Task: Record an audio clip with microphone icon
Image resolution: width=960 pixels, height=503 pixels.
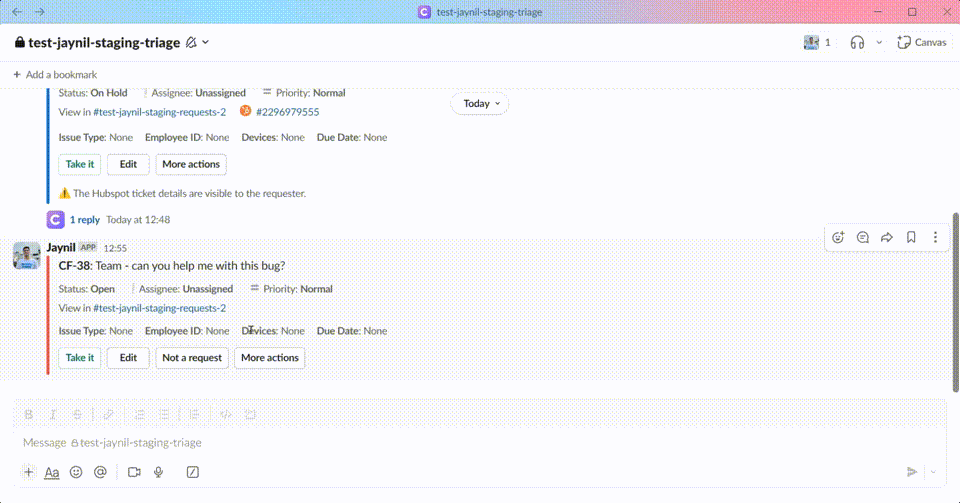Action: coord(158,472)
